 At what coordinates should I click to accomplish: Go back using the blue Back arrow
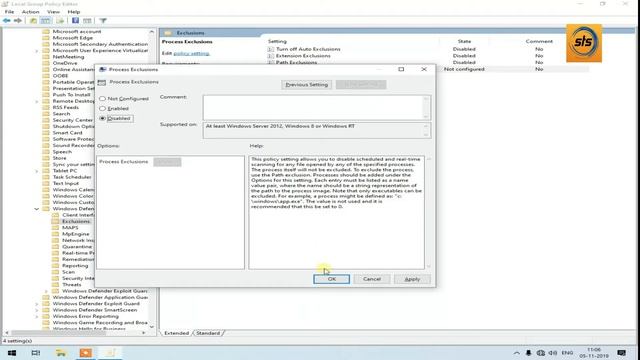(x=7, y=20)
